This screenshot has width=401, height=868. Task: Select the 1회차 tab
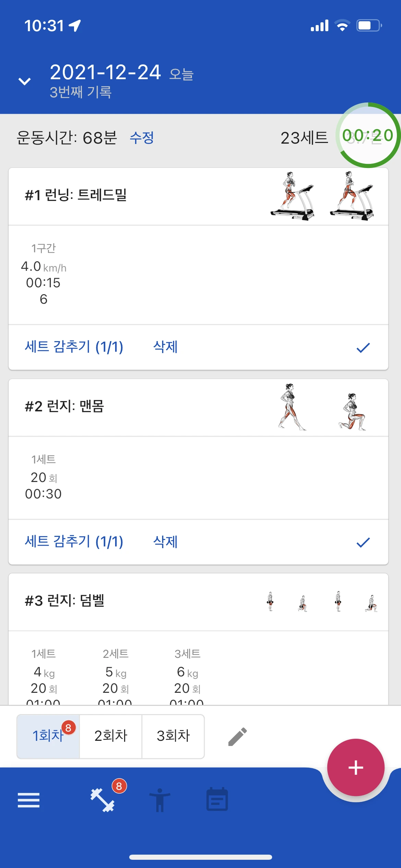point(48,736)
